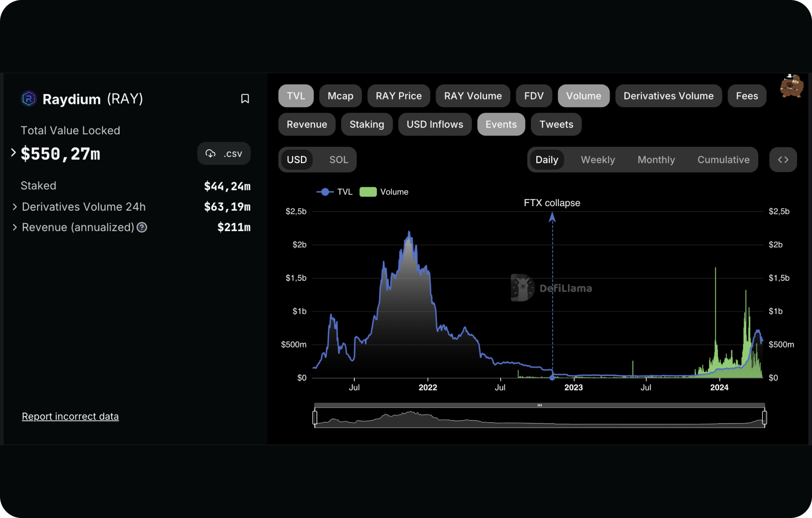
Task: Click the revenue help question mark icon
Action: point(142,227)
